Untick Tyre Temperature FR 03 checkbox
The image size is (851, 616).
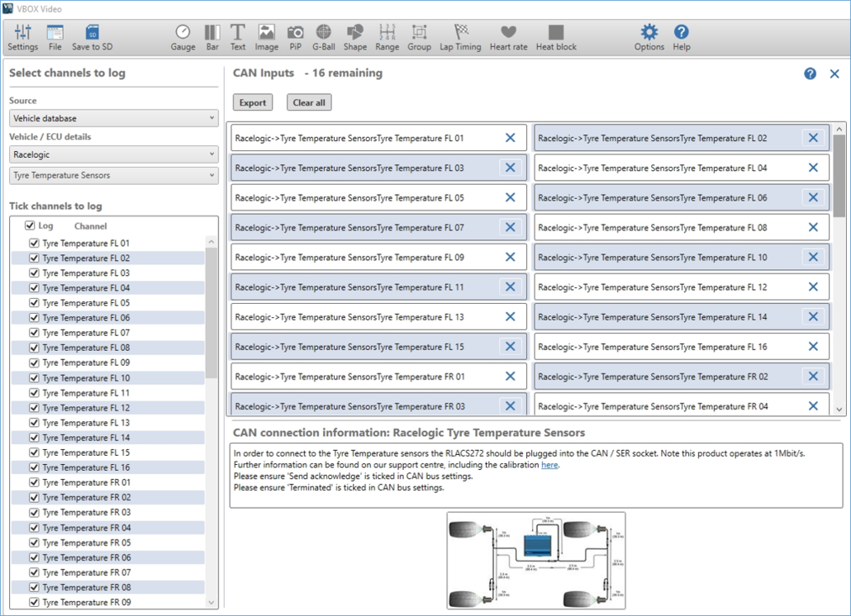click(34, 513)
